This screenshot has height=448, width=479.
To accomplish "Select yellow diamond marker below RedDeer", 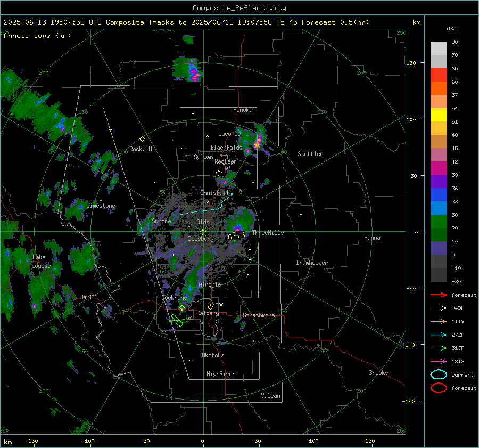I will [219, 173].
